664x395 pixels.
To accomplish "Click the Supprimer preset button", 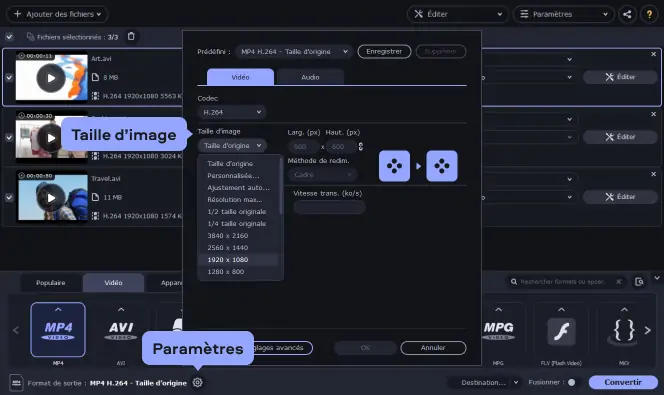I will 440,52.
